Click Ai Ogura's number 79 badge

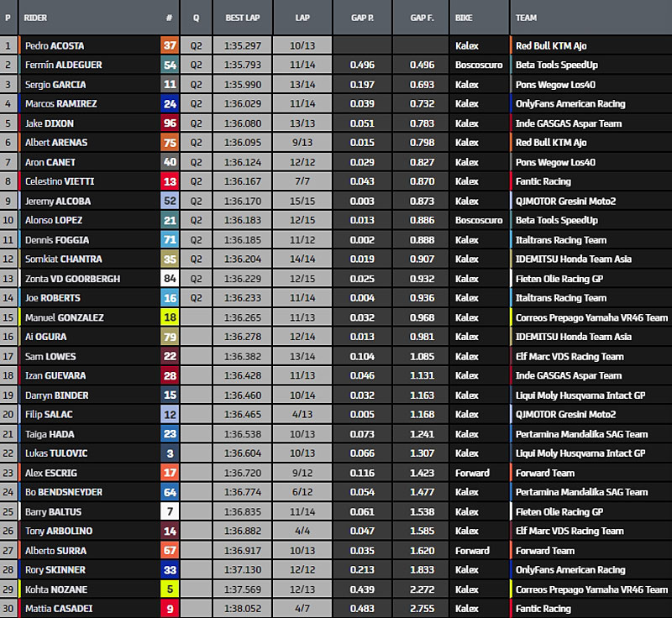[x=170, y=338]
